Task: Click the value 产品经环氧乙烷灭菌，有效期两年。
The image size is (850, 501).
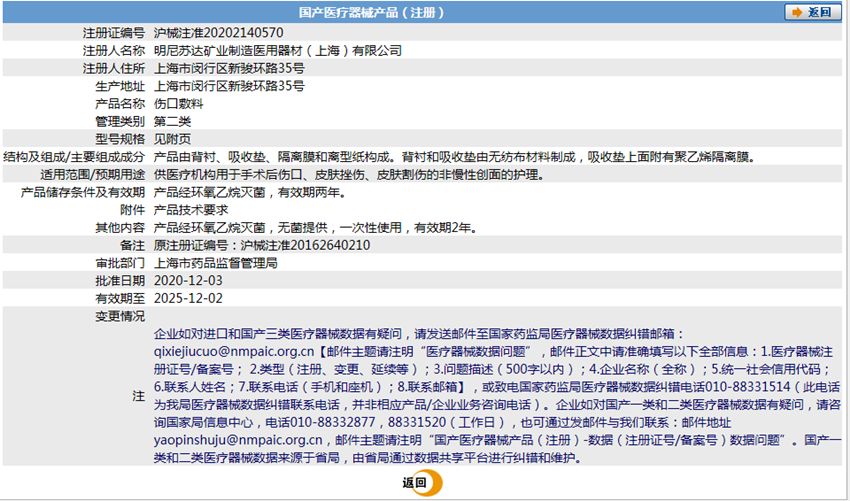Action: pos(250,192)
